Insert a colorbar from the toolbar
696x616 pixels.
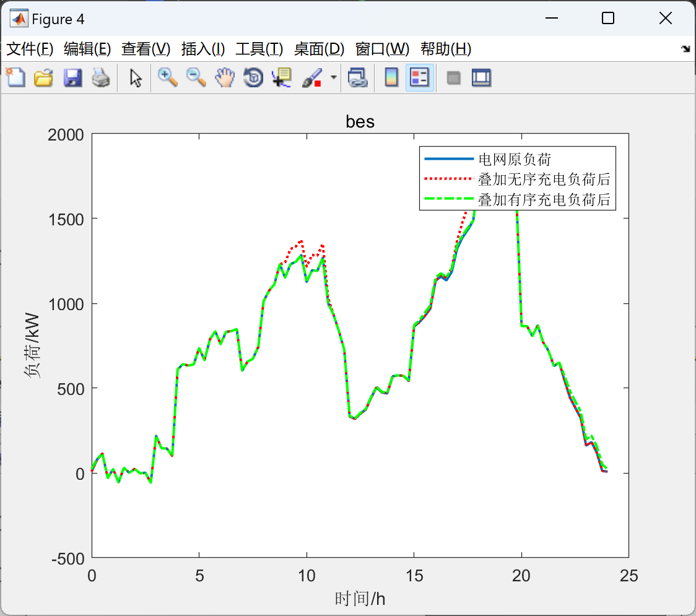coord(391,78)
